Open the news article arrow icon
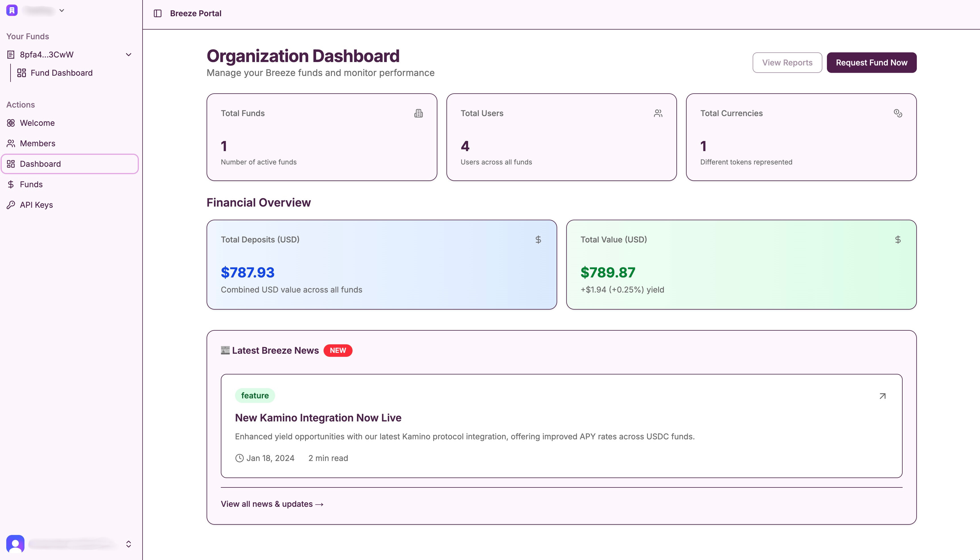Image resolution: width=980 pixels, height=560 pixels. click(882, 396)
